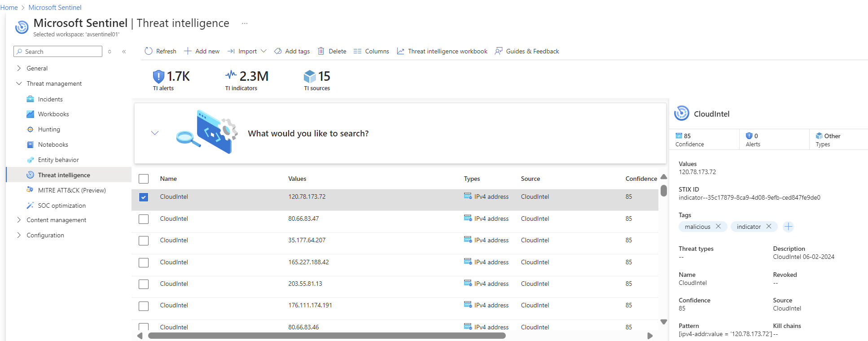This screenshot has width=868, height=341.
Task: Click the STIX ID indicator value
Action: [x=750, y=197]
